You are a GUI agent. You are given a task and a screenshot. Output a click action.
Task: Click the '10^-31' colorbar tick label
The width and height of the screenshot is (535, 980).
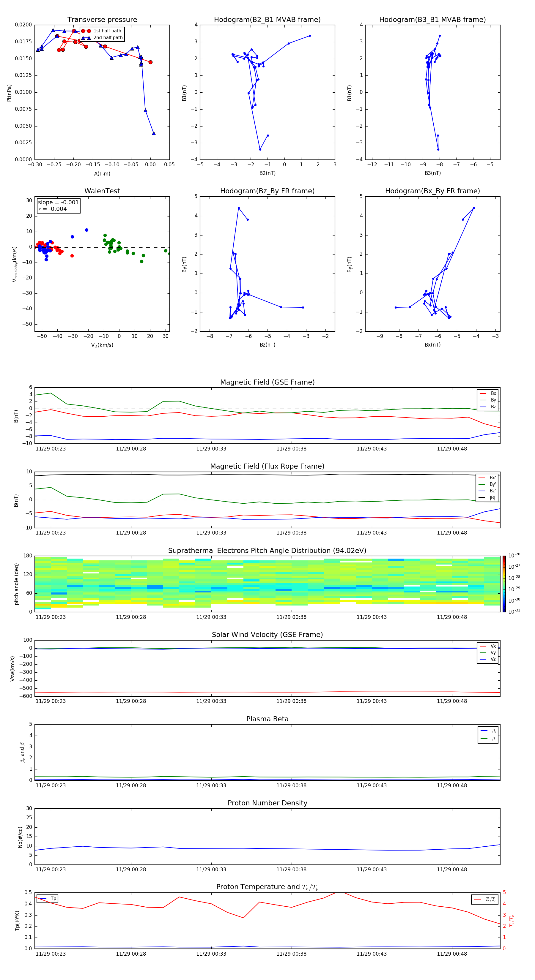[x=514, y=611]
